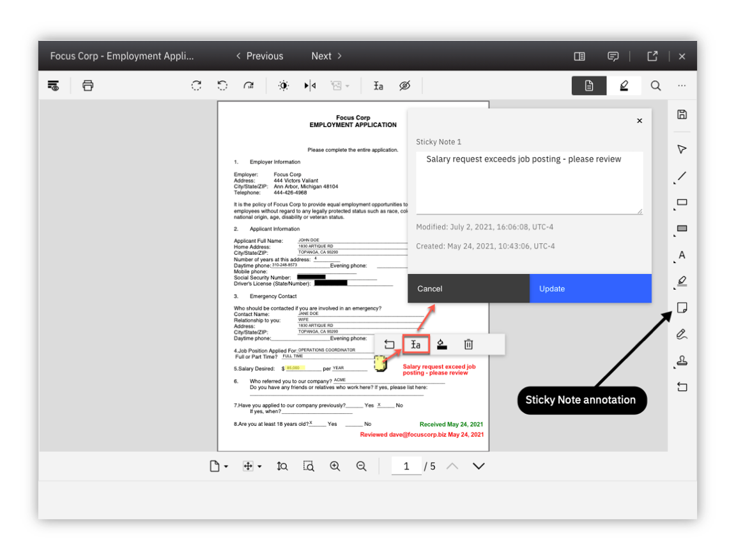Close the Sticky Note 1 dialog
Screen dimensions: 736x560
click(x=640, y=121)
